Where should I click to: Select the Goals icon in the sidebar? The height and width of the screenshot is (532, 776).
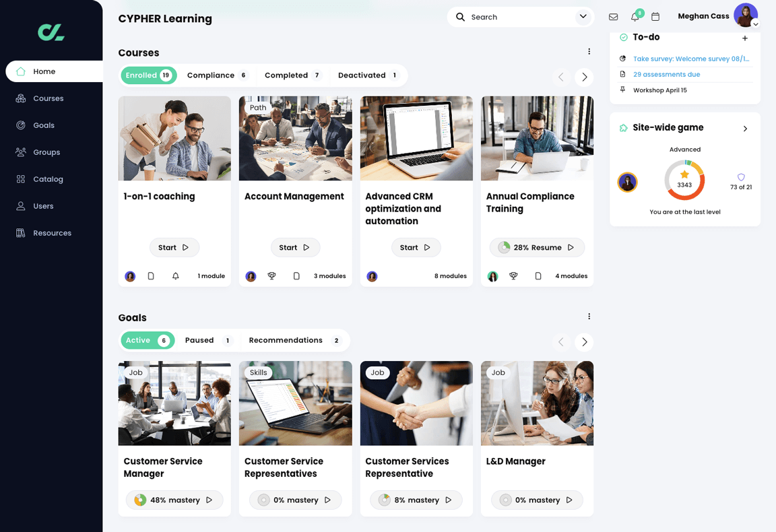22,125
